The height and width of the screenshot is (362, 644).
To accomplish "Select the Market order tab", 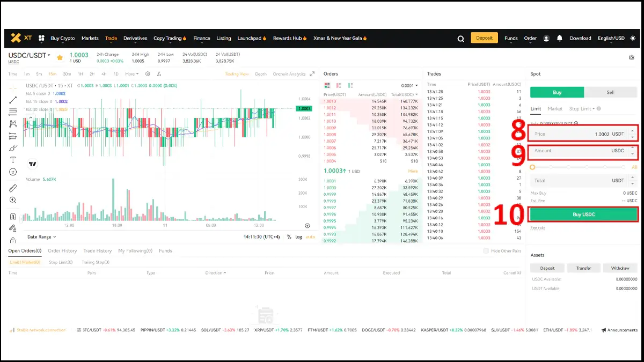I will pyautogui.click(x=555, y=109).
